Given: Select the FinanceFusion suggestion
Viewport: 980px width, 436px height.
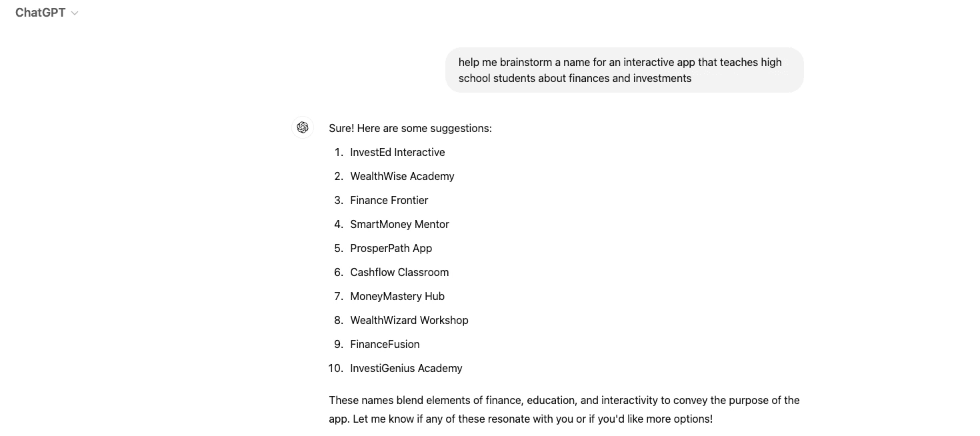Looking at the screenshot, I should tap(385, 344).
